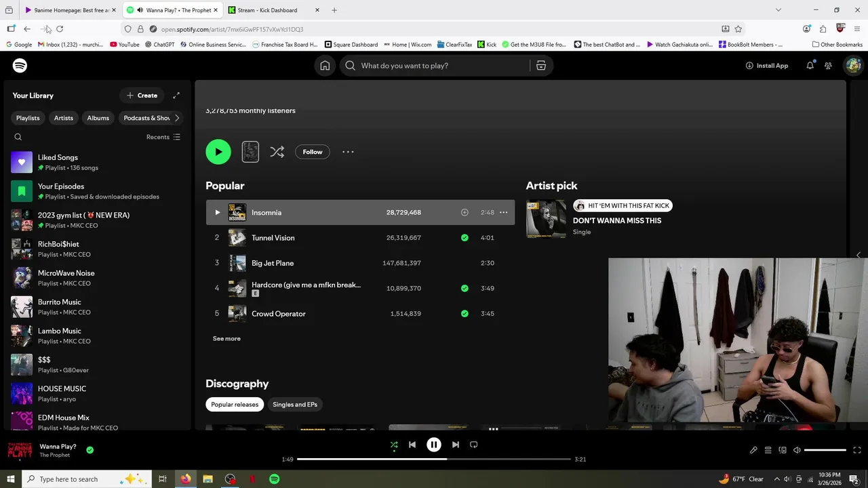Select the Podcasts & Shows filter chip
Screen dimensions: 868x488
tap(145, 118)
